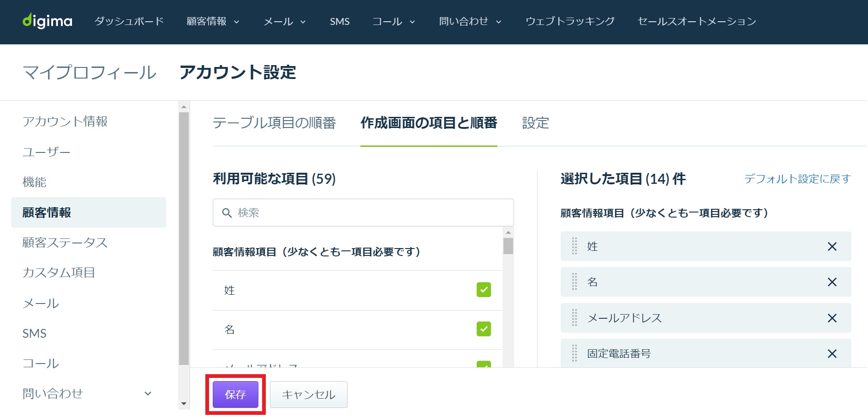Switch to テーブル項目の順番 tab
The image size is (868, 419).
[x=274, y=123]
